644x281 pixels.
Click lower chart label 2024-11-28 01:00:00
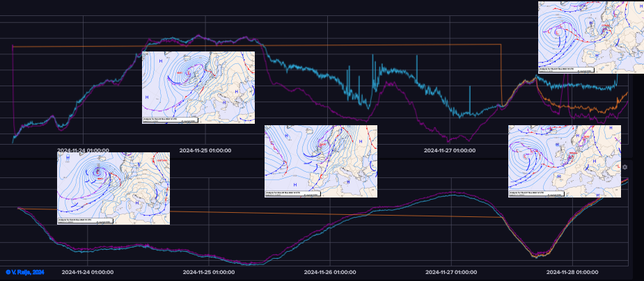572,273
